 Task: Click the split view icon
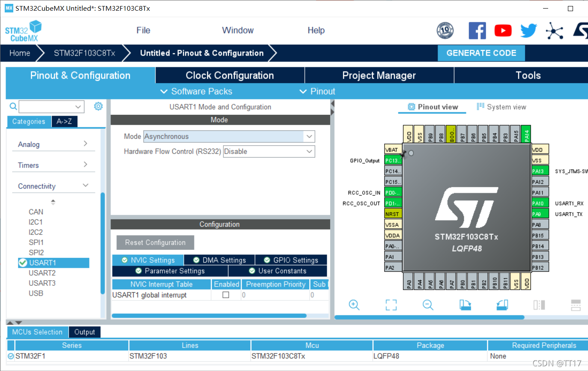click(x=539, y=305)
